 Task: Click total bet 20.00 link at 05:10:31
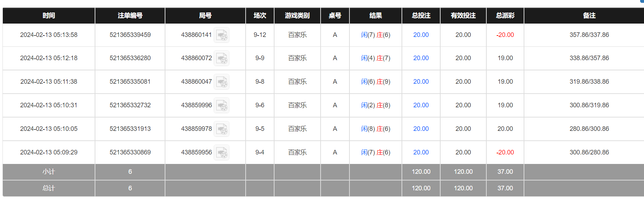(x=421, y=105)
